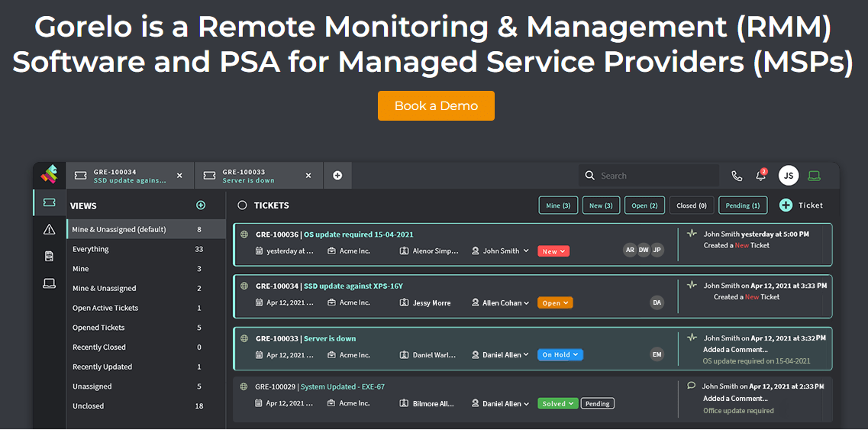This screenshot has width=868, height=430.
Task: Click the Book a Demo button
Action: tap(436, 106)
